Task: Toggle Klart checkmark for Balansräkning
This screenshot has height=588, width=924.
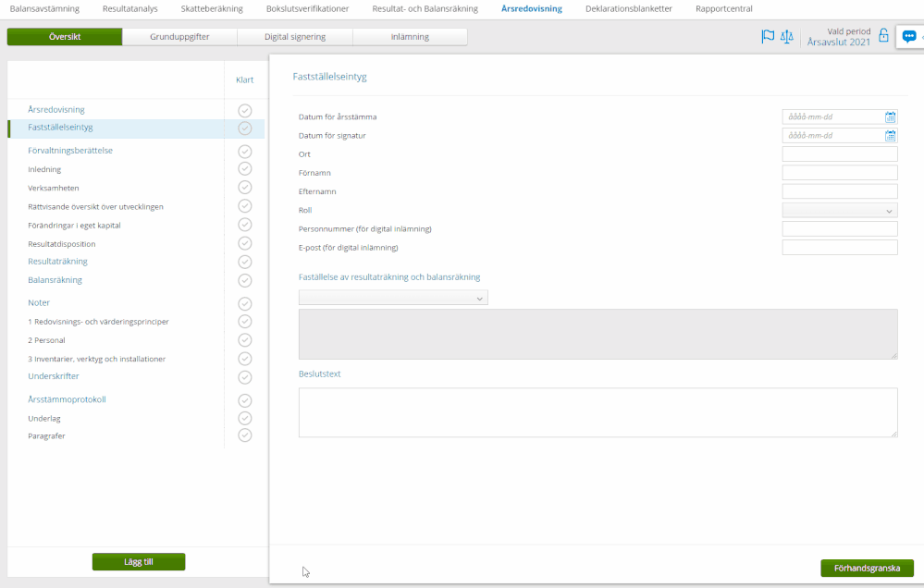Action: coord(245,280)
